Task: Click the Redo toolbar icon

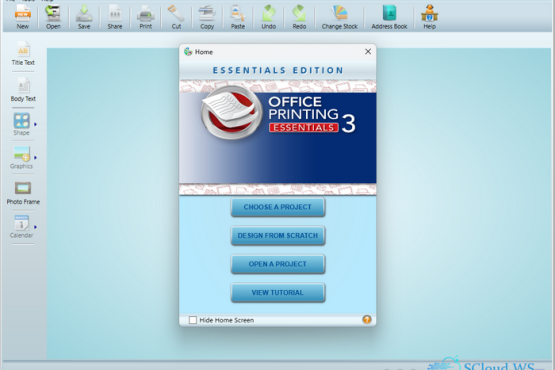Action: (299, 16)
